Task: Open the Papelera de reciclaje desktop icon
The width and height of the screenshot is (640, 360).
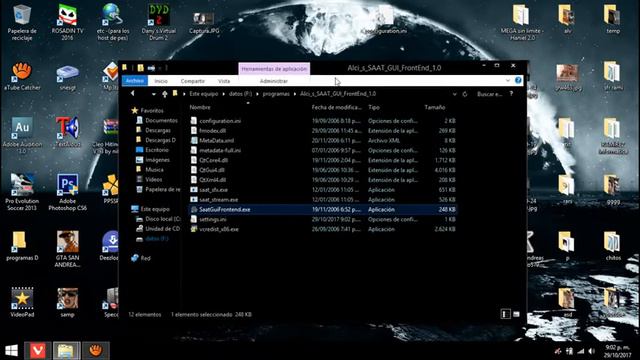Action: coord(22,22)
